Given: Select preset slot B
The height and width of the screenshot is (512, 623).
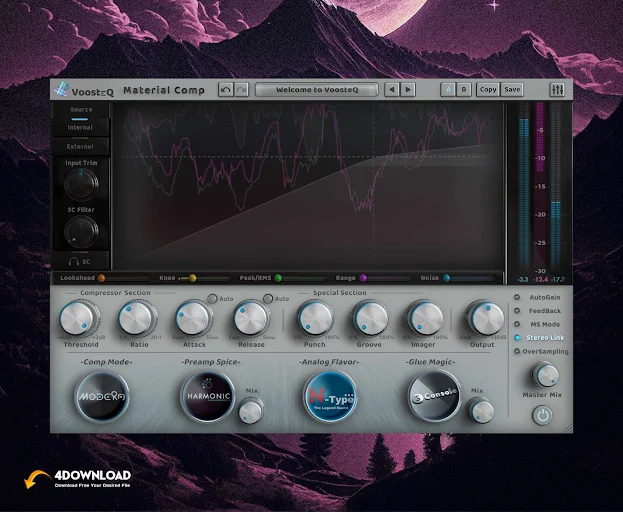Looking at the screenshot, I should click(x=464, y=90).
